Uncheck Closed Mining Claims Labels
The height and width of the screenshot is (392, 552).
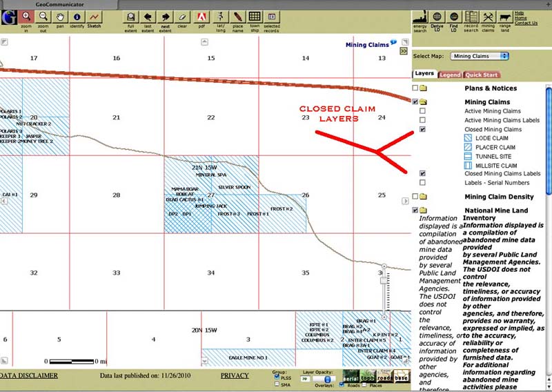(422, 173)
